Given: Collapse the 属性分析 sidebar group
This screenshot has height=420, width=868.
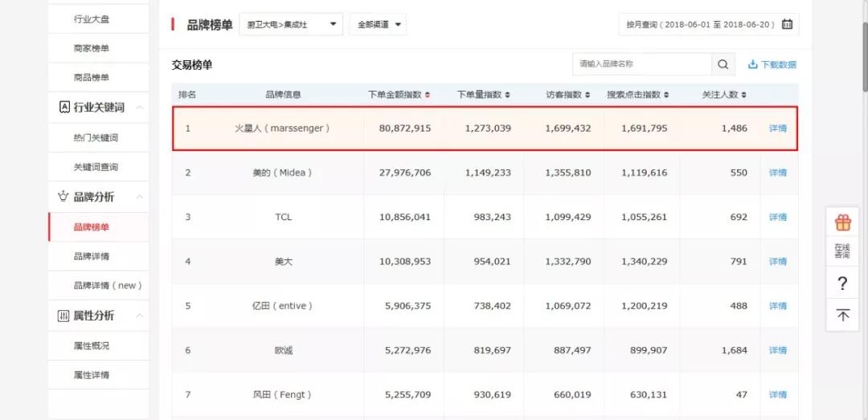Looking at the screenshot, I should (140, 316).
